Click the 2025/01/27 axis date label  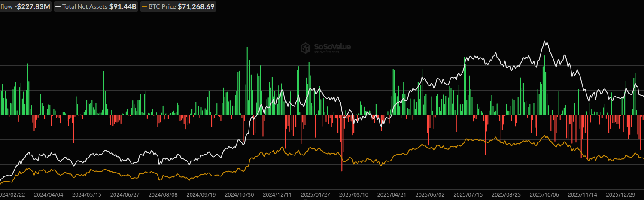(x=315, y=194)
